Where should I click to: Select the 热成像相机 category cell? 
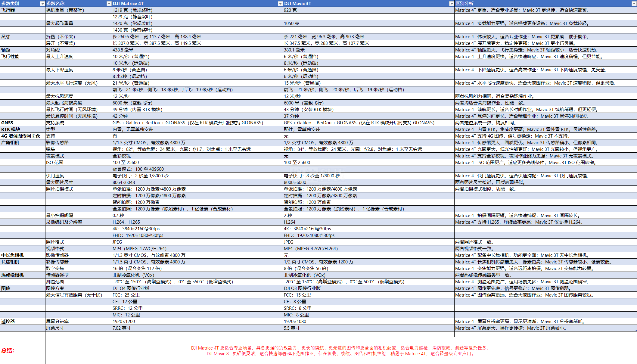[x=23, y=275]
